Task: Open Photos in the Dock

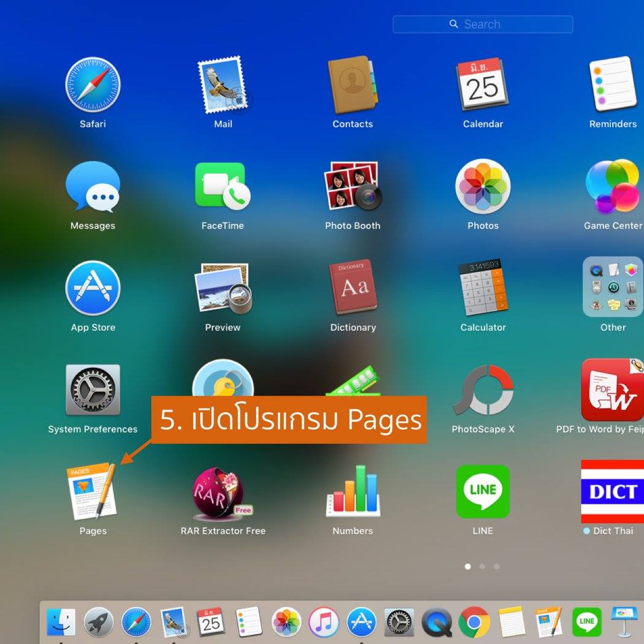Action: pos(286,622)
